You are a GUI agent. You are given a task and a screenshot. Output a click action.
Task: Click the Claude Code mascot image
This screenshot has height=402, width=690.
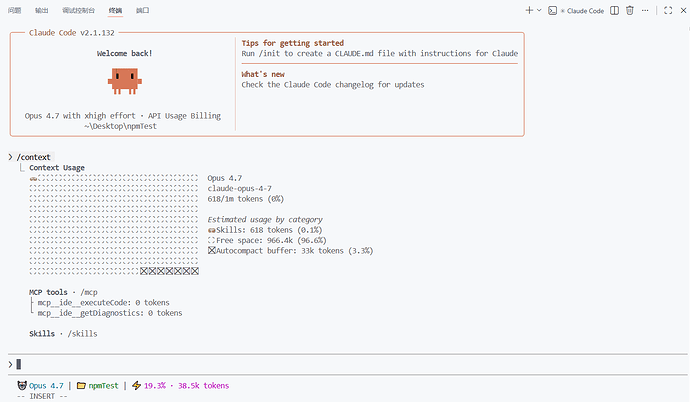click(125, 81)
